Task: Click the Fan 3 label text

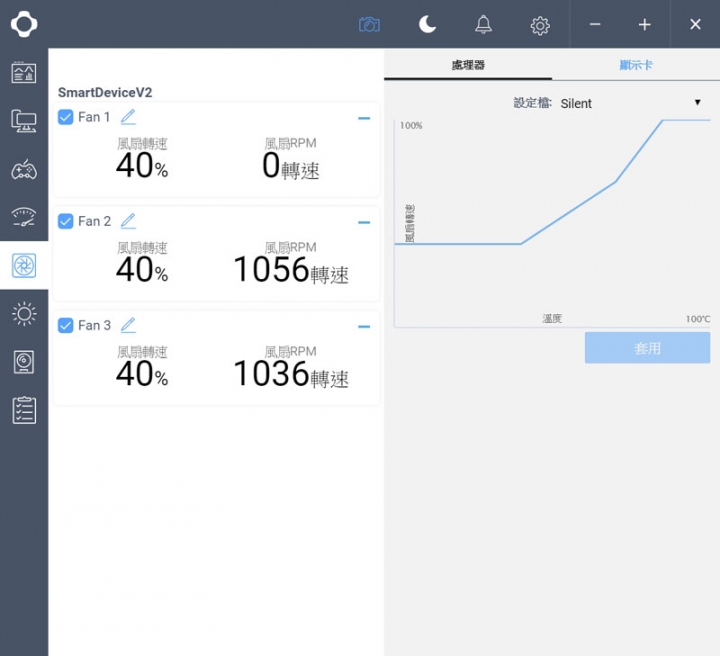Action: pyautogui.click(x=94, y=325)
